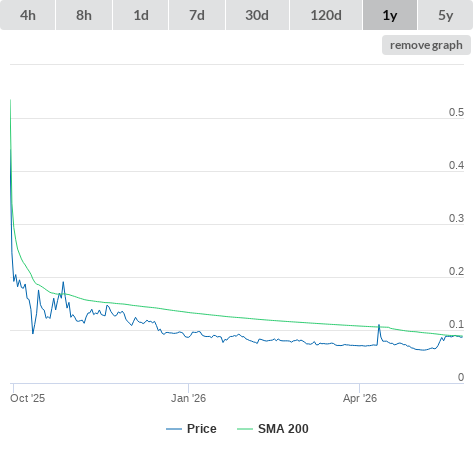474x455 pixels.
Task: Click the active 1y range tab
Action: (390, 15)
